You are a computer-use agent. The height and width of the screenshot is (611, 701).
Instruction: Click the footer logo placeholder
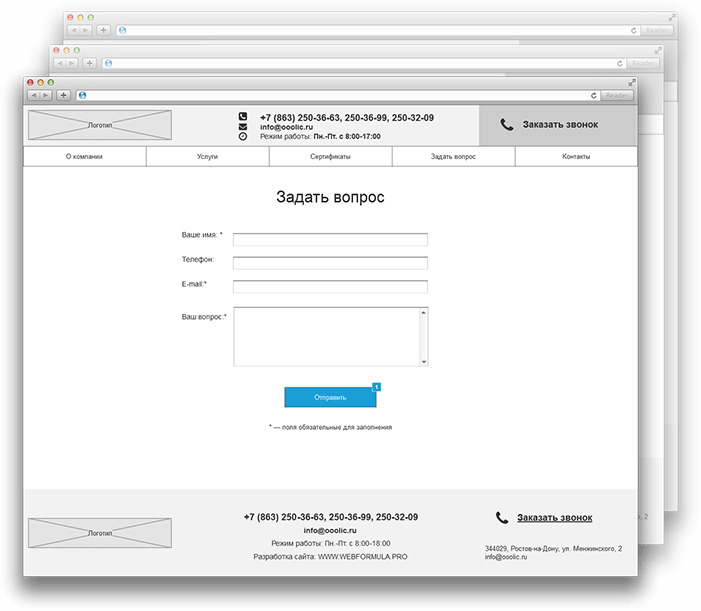click(x=100, y=533)
